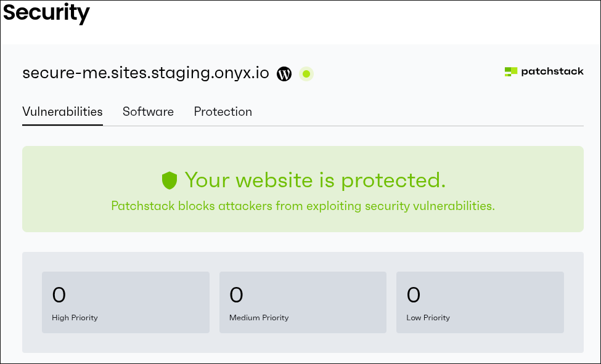Click the 'High Priority' label text

tap(75, 318)
